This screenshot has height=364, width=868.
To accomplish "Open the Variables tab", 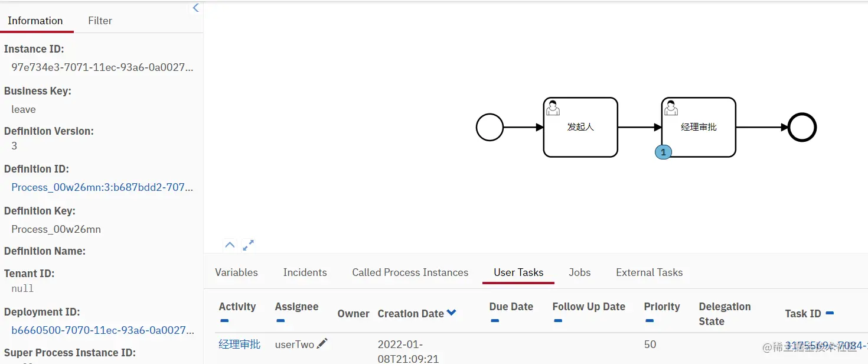I will tap(236, 272).
